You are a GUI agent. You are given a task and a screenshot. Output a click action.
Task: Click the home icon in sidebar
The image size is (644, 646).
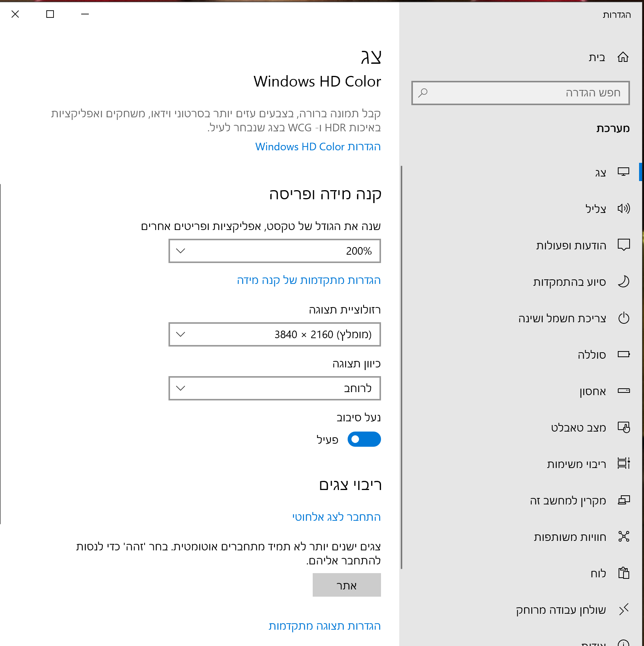click(623, 57)
